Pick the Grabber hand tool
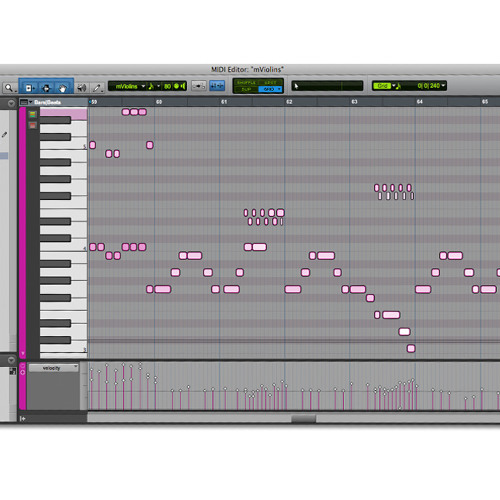The width and height of the screenshot is (500, 500). tap(62, 88)
